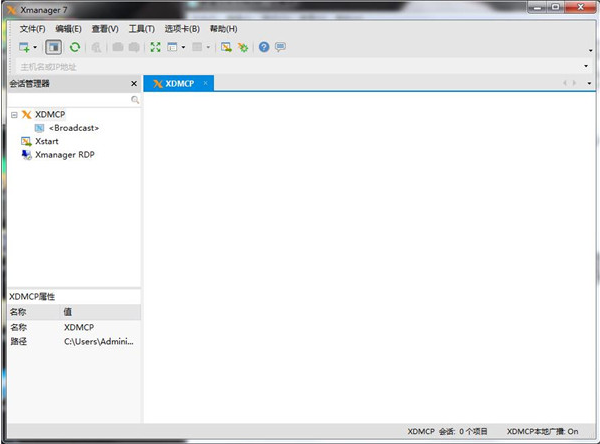This screenshot has width=600, height=444.
Task: Launch Xstart from the toolbar icon
Action: coord(226,47)
